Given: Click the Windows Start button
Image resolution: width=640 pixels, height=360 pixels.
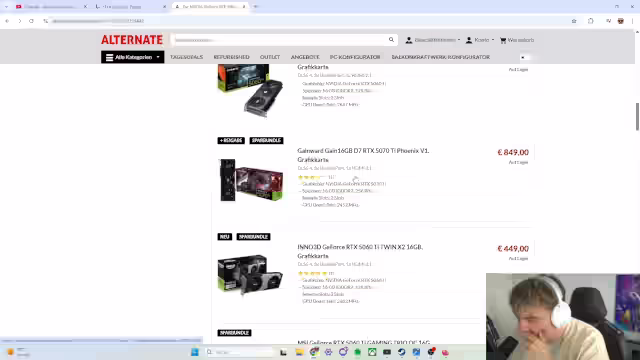Looking at the screenshot, I should tap(195, 352).
